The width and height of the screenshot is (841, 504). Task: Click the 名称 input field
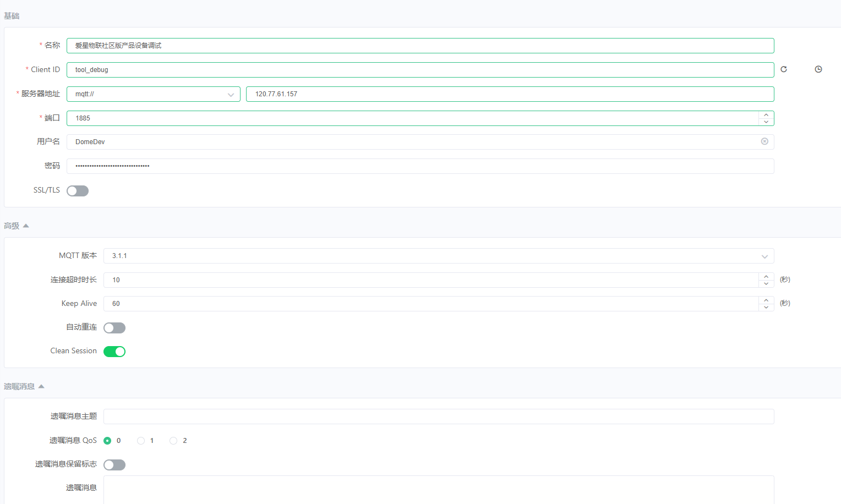[420, 46]
